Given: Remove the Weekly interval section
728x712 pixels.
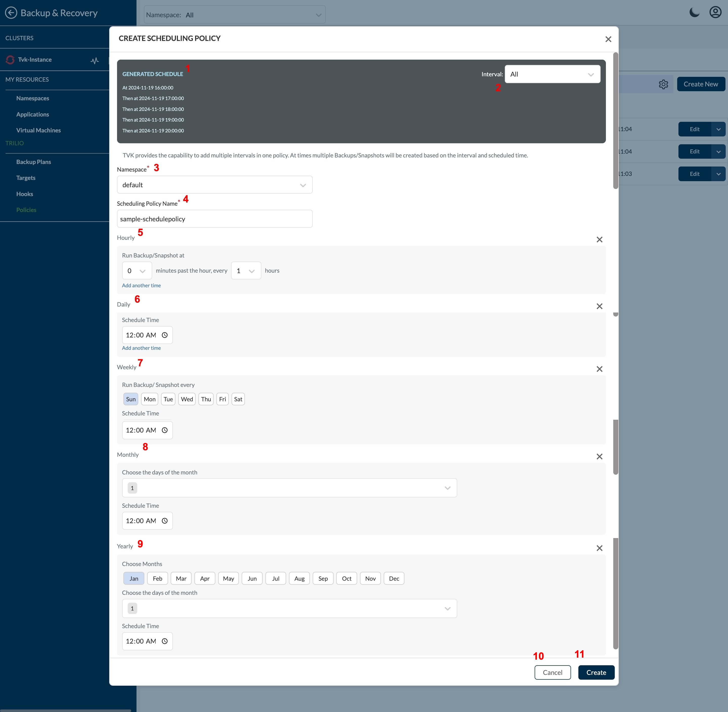Looking at the screenshot, I should pyautogui.click(x=599, y=369).
